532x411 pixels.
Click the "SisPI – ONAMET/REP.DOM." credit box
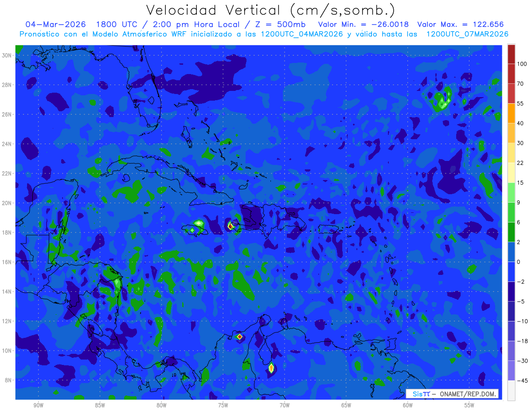pos(452,394)
